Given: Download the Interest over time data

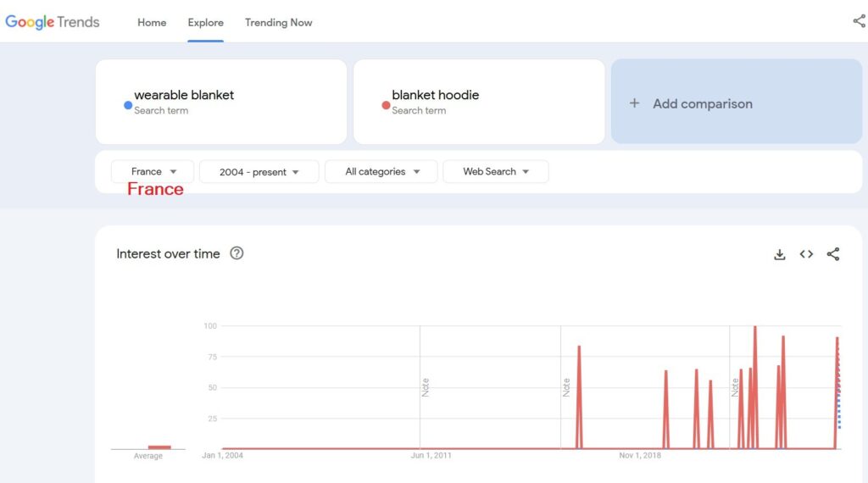Looking at the screenshot, I should pyautogui.click(x=779, y=254).
